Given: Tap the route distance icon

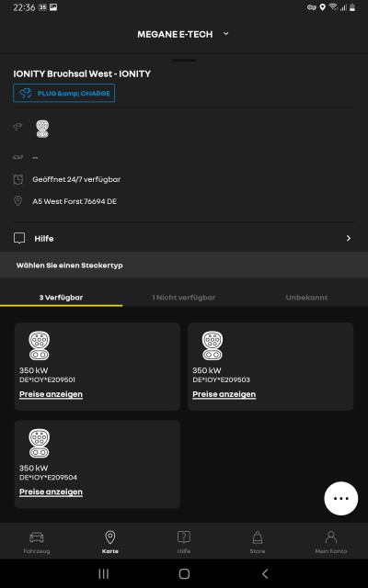Looking at the screenshot, I should (17, 157).
